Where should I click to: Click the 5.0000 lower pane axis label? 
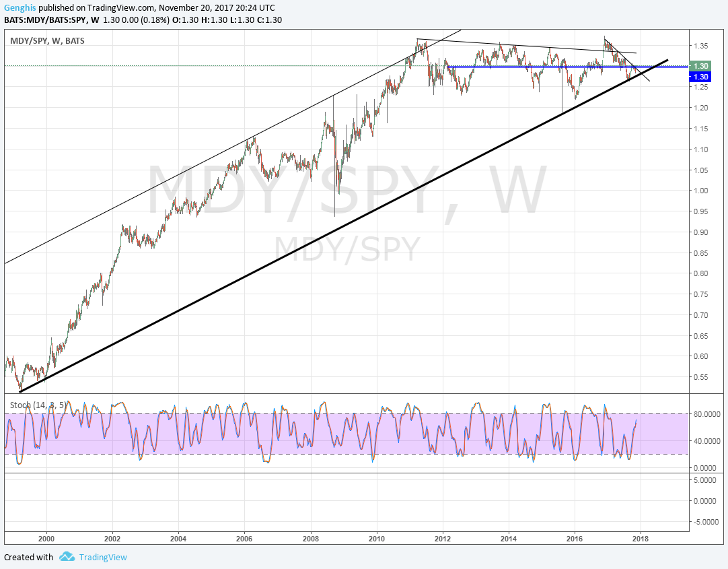pyautogui.click(x=704, y=480)
